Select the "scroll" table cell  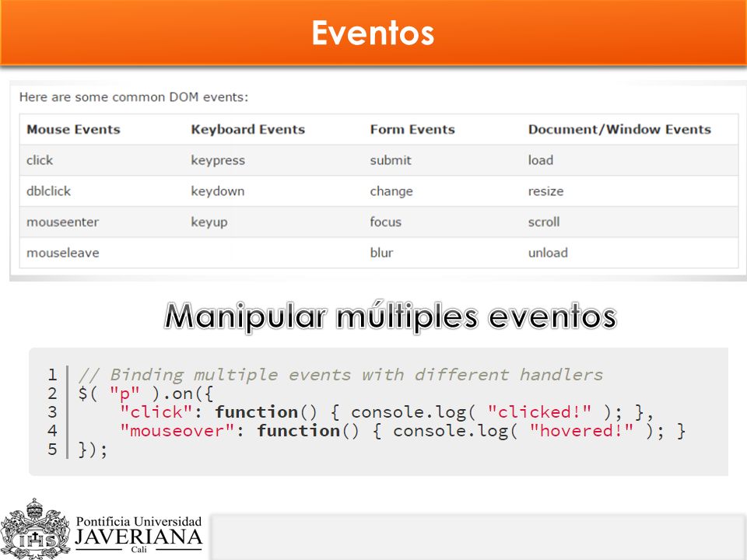pyautogui.click(x=544, y=222)
